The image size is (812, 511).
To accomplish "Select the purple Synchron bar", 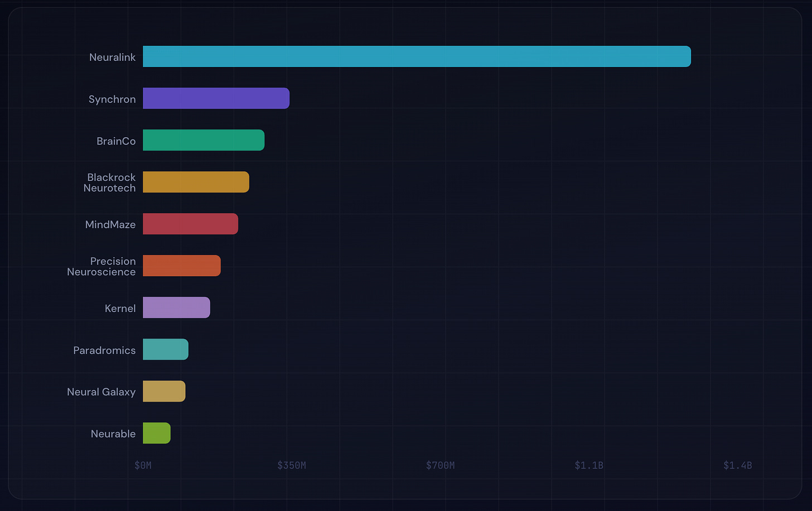I will coord(216,98).
